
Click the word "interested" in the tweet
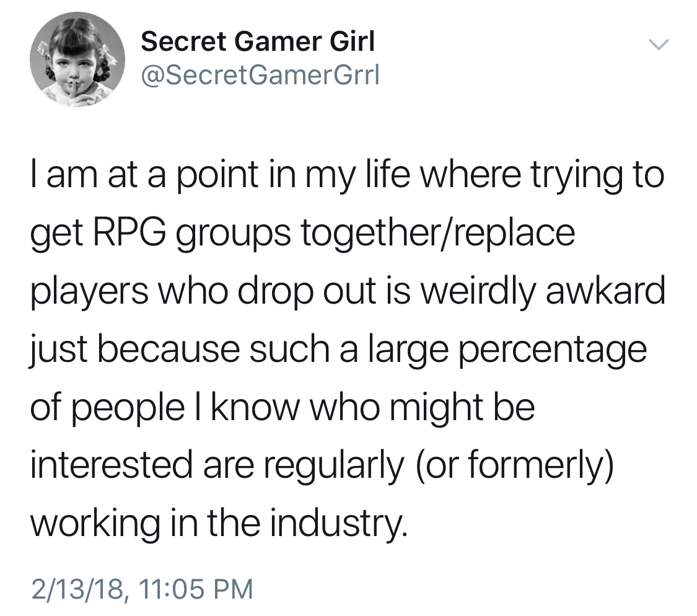coord(111,465)
